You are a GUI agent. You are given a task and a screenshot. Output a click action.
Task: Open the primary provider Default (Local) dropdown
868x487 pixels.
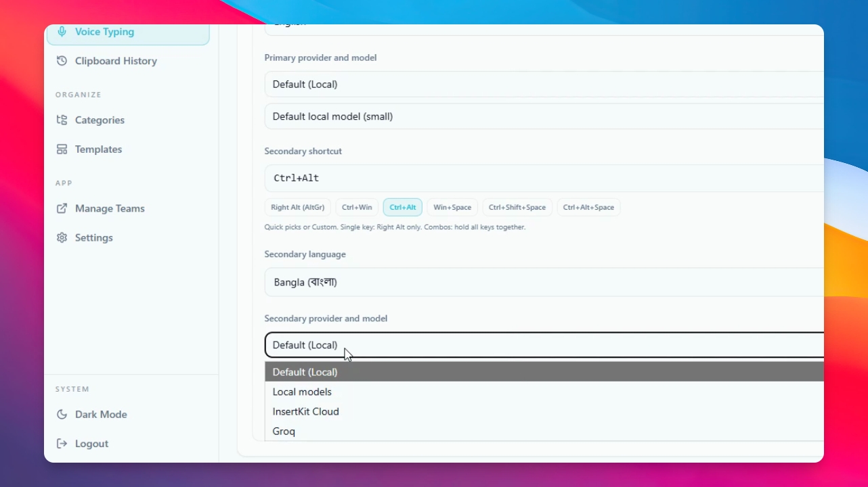[x=544, y=85]
